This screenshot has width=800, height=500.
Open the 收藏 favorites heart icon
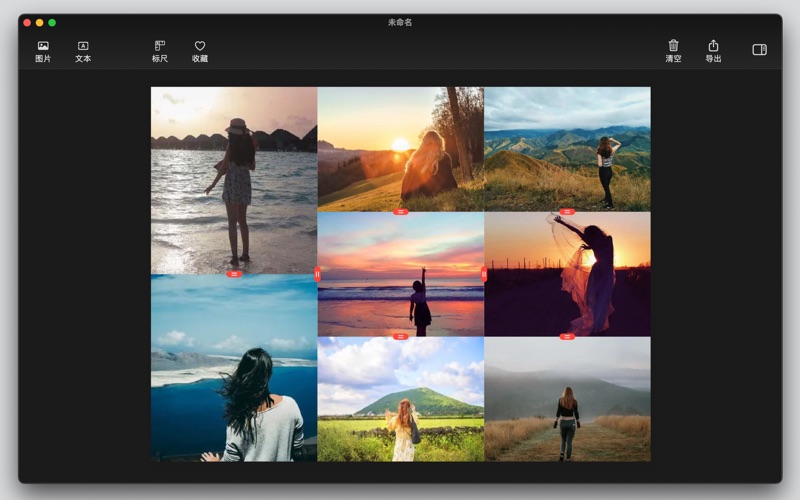click(200, 52)
